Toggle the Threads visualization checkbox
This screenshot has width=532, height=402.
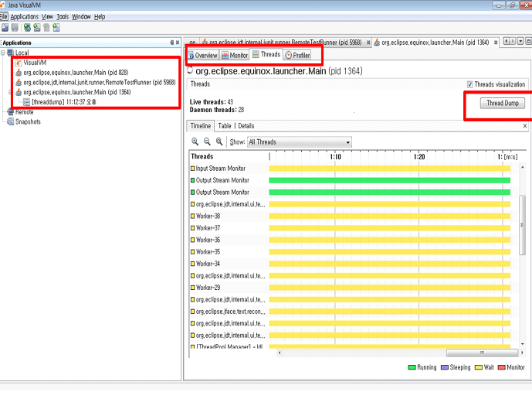(470, 84)
